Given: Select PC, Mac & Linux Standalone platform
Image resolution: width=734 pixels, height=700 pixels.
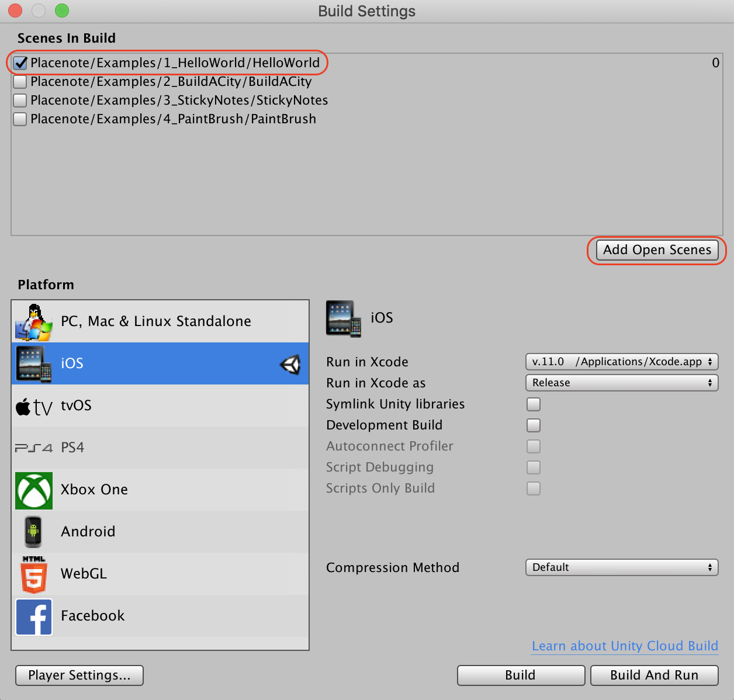Looking at the screenshot, I should pyautogui.click(x=156, y=321).
